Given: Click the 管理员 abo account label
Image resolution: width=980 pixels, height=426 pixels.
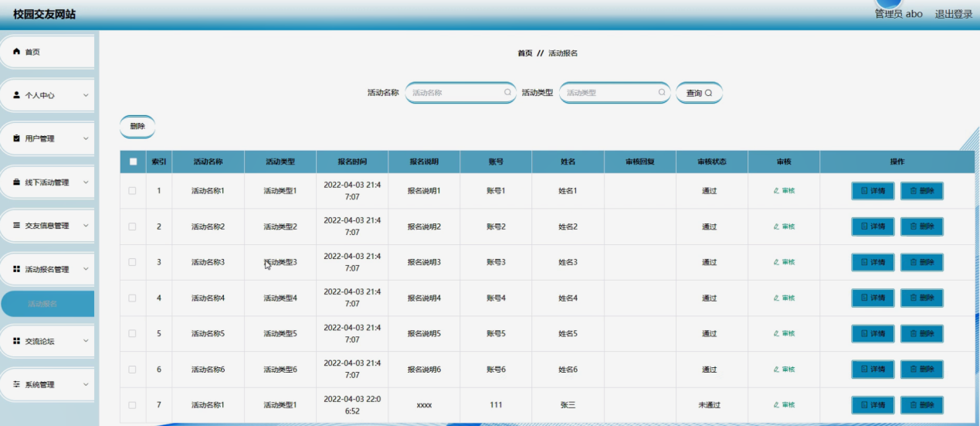Looking at the screenshot, I should pos(898,14).
